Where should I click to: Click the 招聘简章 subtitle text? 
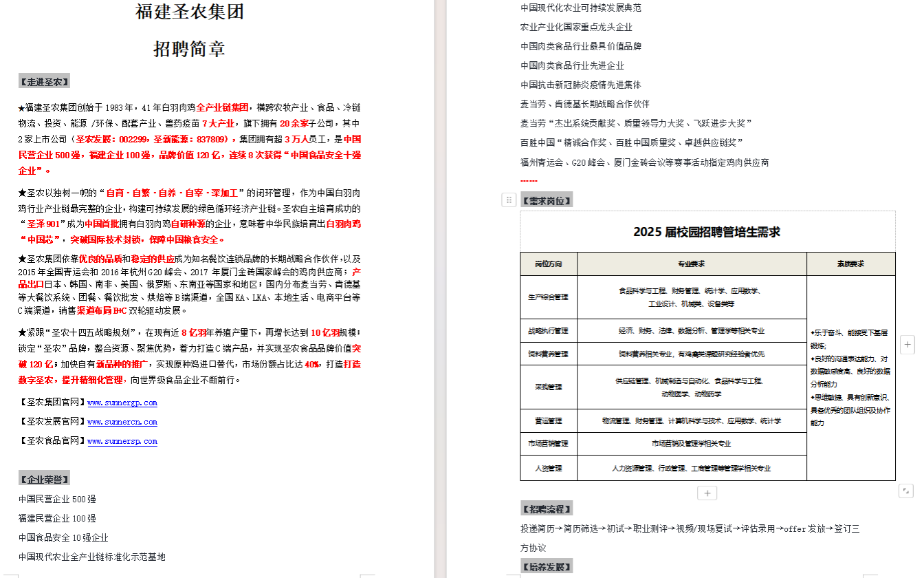(x=190, y=50)
